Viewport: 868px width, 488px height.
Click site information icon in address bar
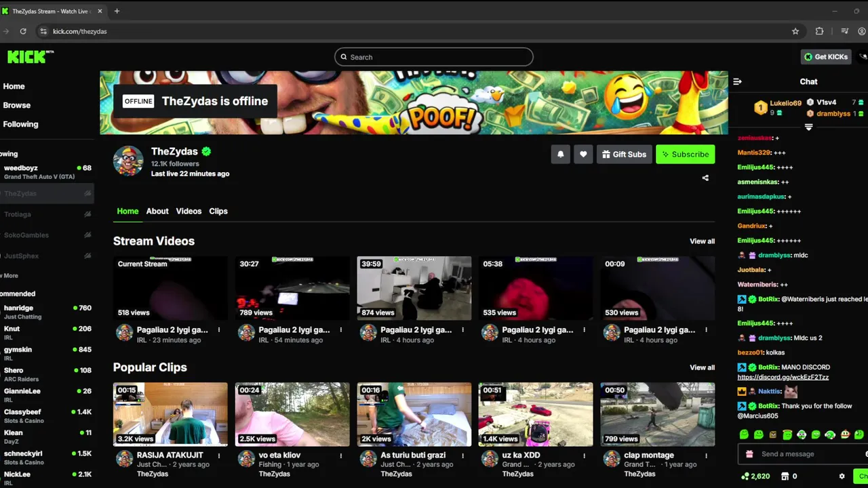tap(43, 31)
